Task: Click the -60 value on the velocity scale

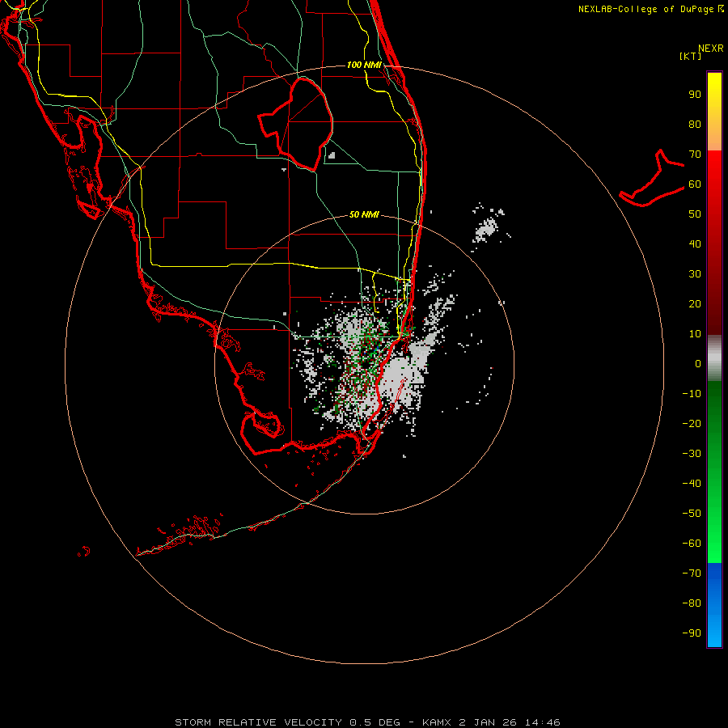Action: point(692,544)
